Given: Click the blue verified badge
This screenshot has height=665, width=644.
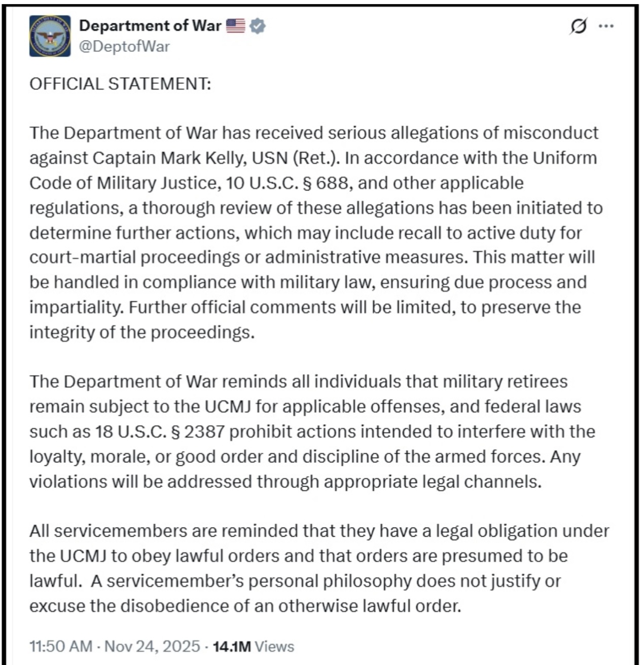Looking at the screenshot, I should coord(258,26).
